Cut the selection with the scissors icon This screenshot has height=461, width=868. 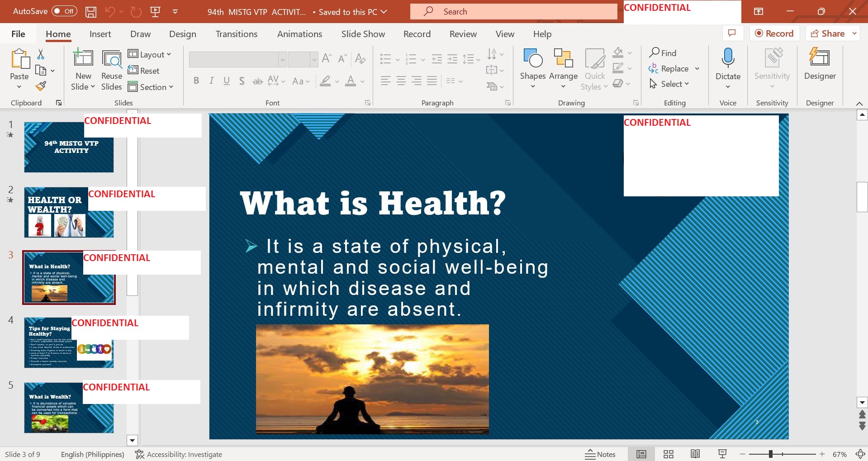pos(41,54)
